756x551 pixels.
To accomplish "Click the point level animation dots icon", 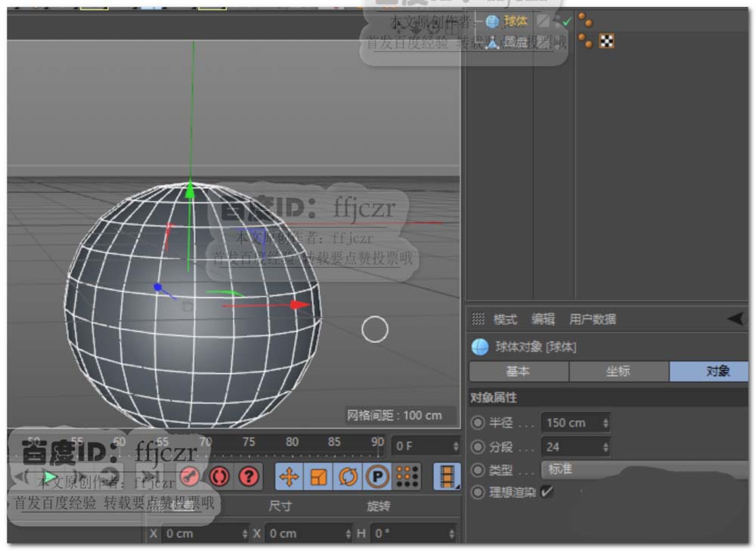I will [x=407, y=477].
